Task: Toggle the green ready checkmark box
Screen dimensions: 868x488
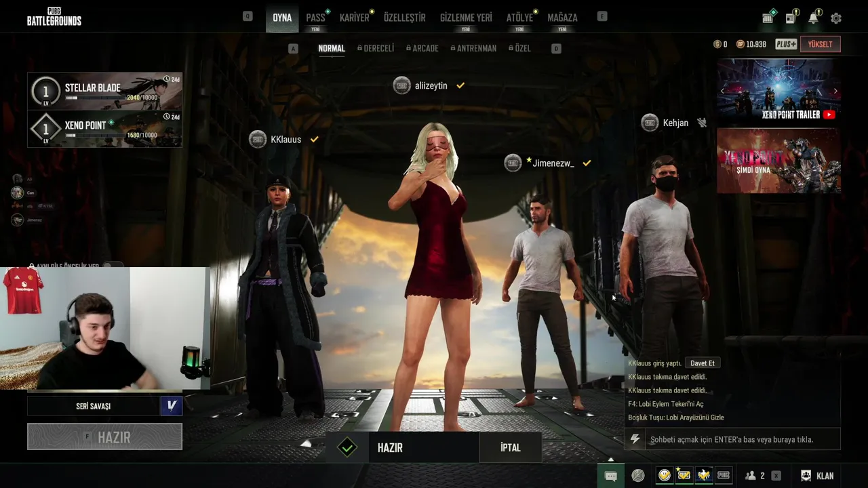Action: (347, 447)
